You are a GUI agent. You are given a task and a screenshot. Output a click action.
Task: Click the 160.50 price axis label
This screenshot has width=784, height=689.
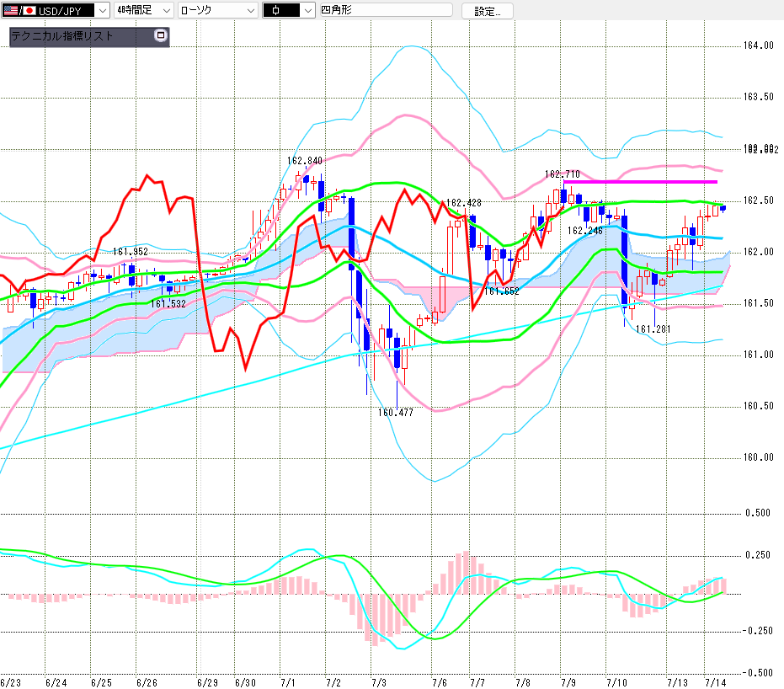coord(758,405)
